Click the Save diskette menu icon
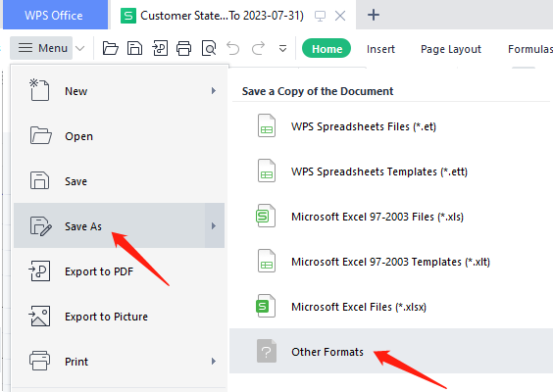553x392 pixels. tap(39, 180)
